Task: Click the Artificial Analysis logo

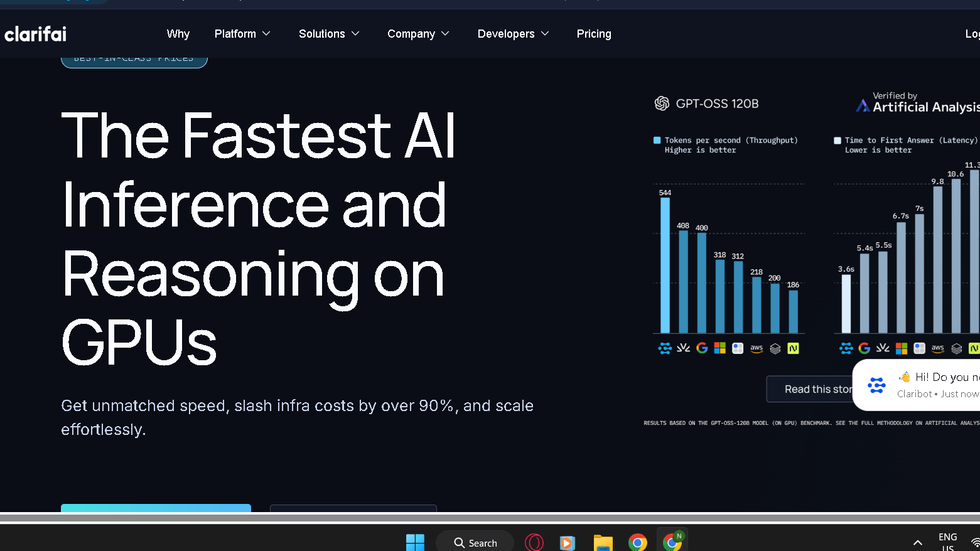Action: (x=863, y=105)
